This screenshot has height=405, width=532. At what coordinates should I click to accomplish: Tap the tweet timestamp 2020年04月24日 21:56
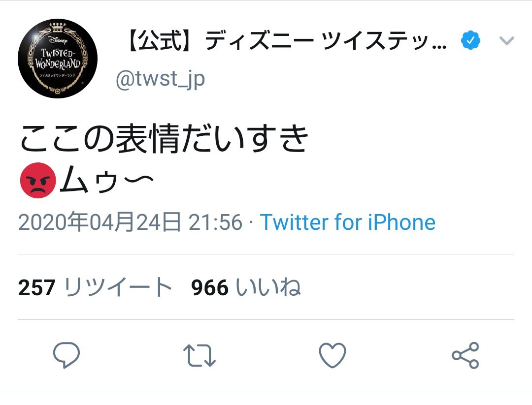tap(130, 222)
